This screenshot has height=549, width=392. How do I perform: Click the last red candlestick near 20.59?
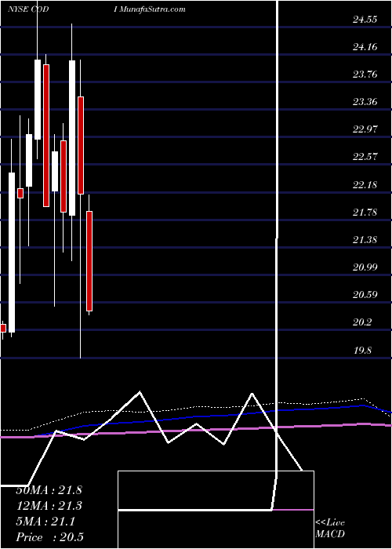89,261
